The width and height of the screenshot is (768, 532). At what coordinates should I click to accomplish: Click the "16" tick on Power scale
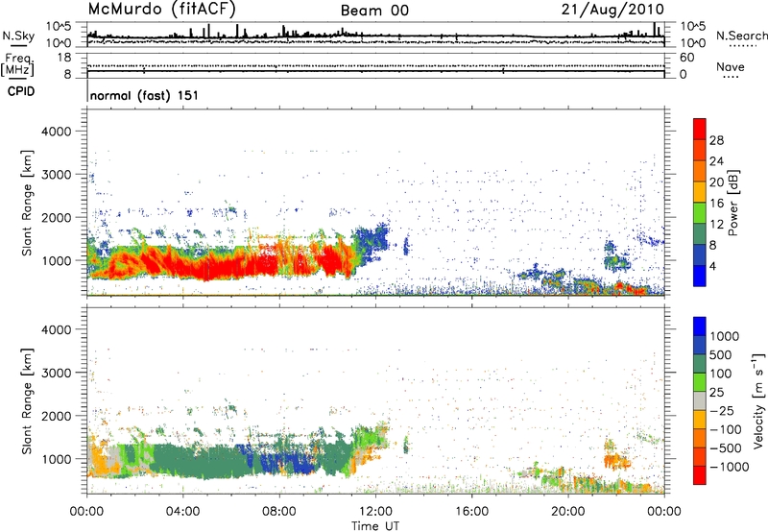pyautogui.click(x=716, y=204)
